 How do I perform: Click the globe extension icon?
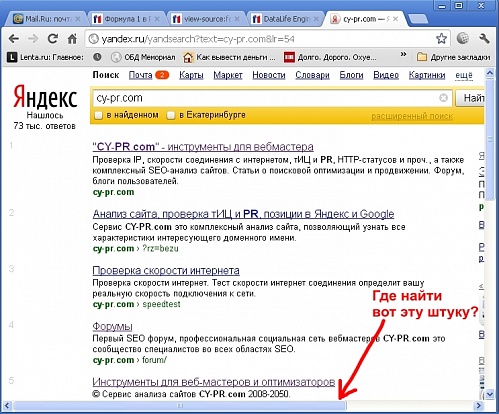462,39
